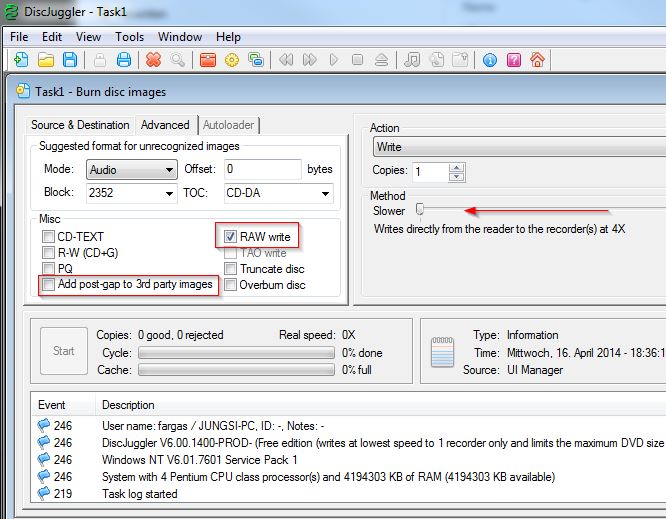
Task: Open the TOC dropdown showing CD-DA
Action: [277, 192]
